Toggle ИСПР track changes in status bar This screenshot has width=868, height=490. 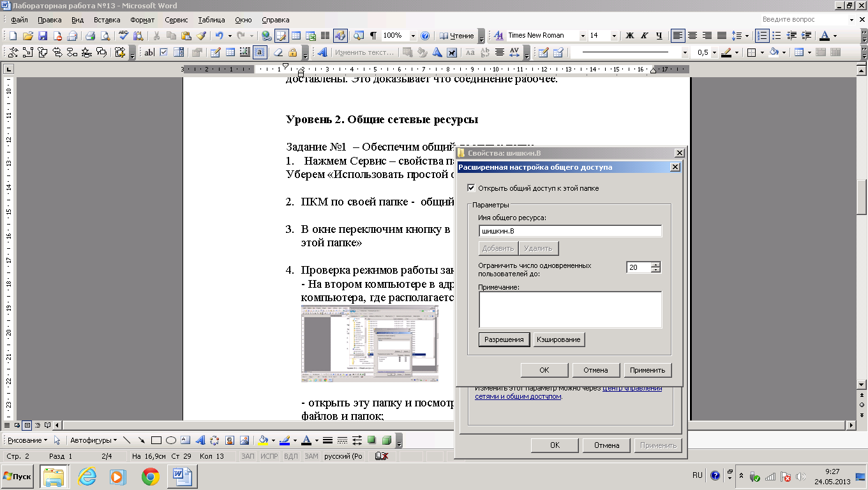coord(269,456)
